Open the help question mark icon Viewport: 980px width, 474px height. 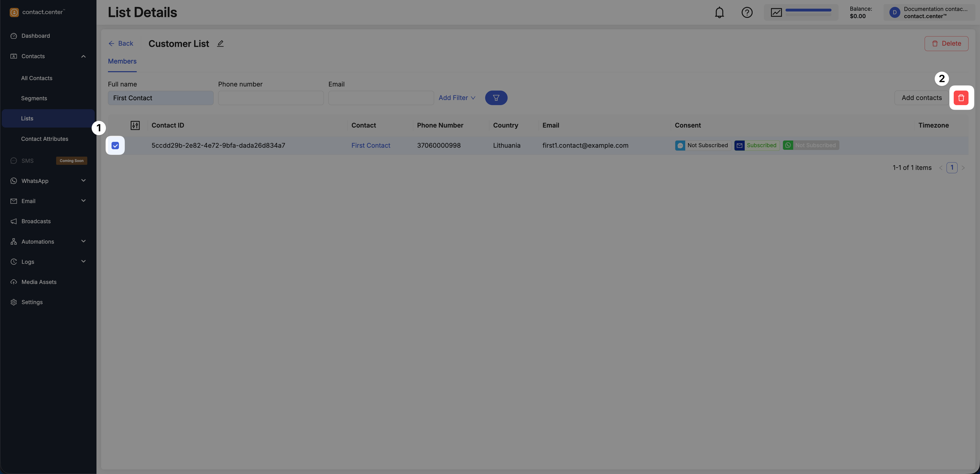point(747,13)
